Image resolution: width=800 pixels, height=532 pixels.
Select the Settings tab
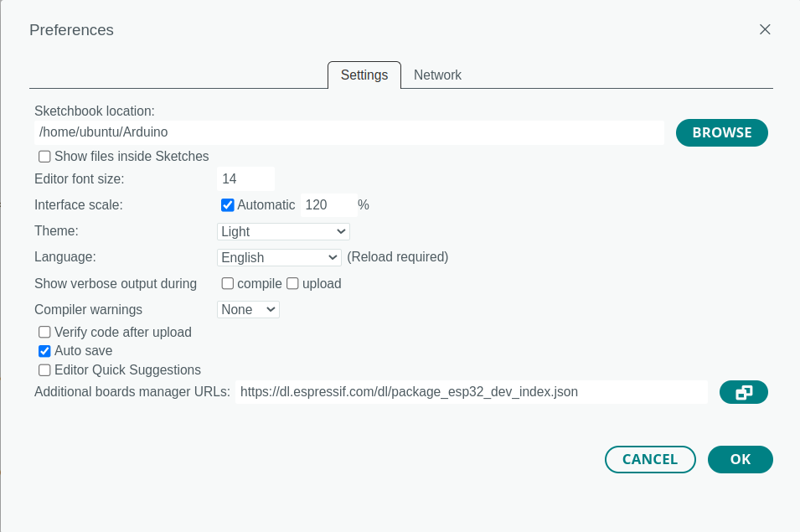coord(364,75)
